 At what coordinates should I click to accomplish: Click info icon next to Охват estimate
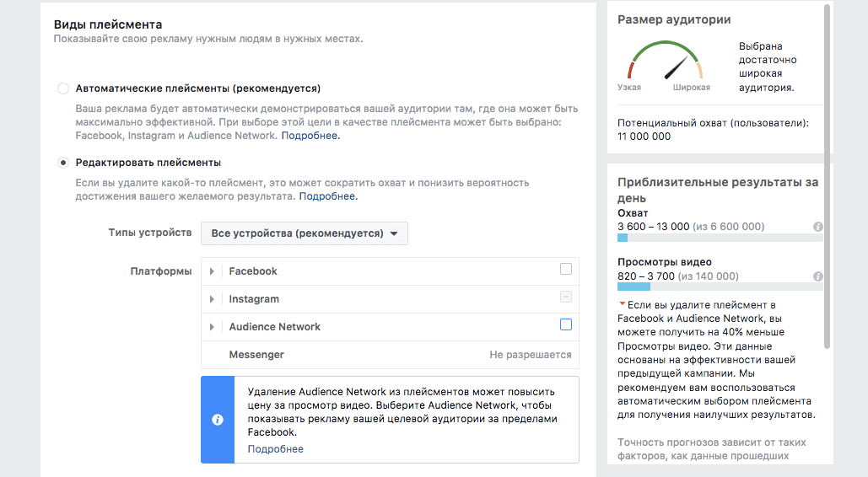pos(817,227)
